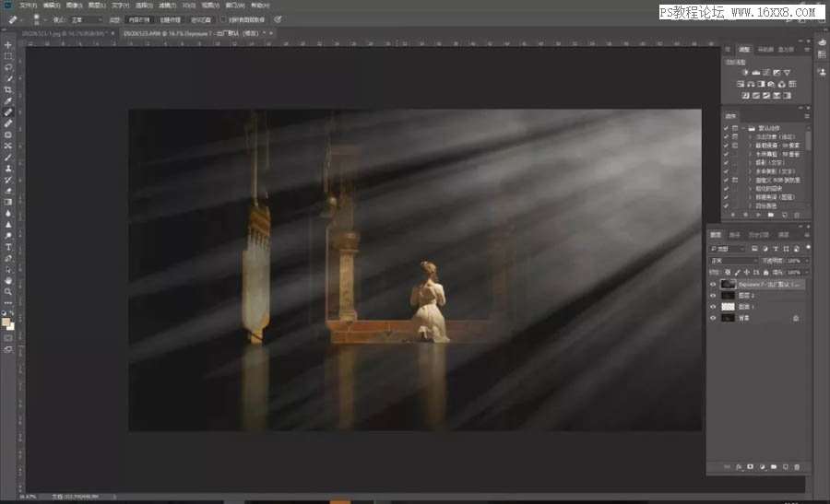Add a Curves adjustment layer
The height and width of the screenshot is (504, 830).
766,73
